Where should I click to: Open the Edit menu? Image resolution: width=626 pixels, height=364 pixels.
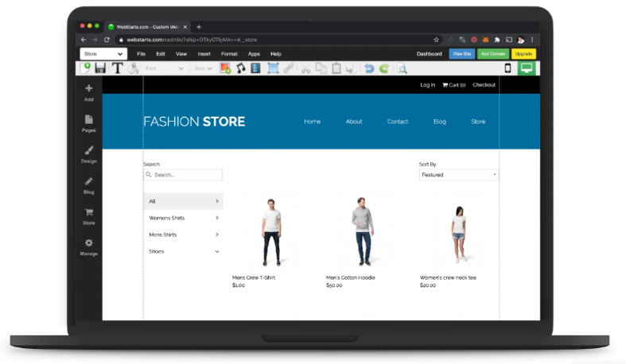(x=161, y=54)
